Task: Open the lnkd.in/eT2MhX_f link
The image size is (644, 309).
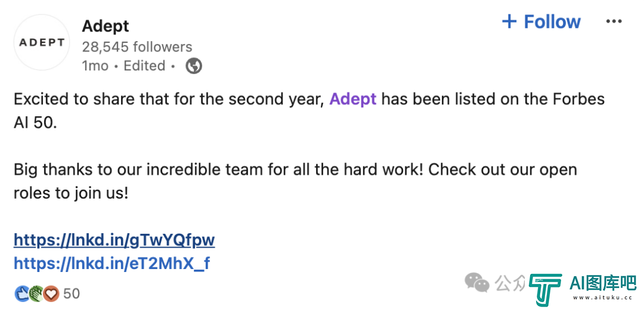Action: (x=112, y=264)
